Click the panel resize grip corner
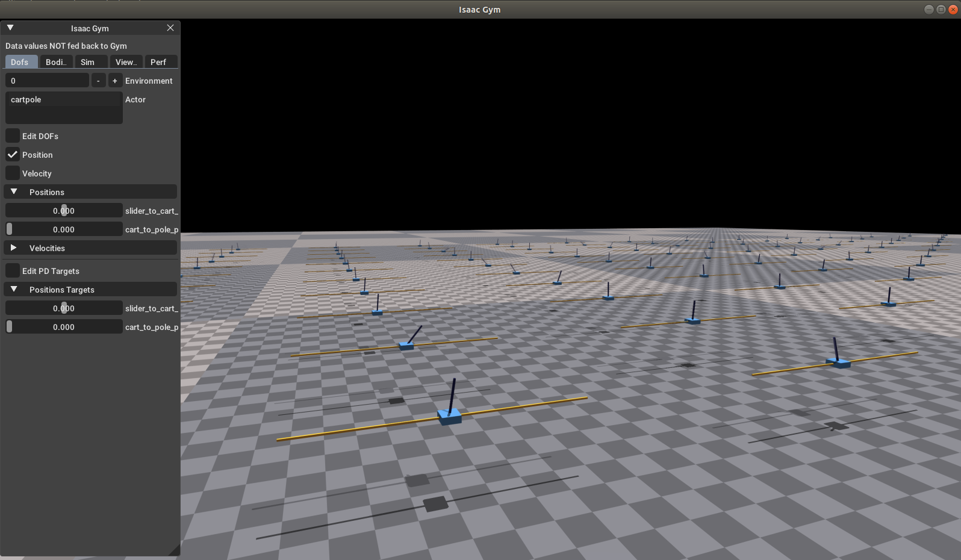This screenshot has height=560, width=961. click(175, 550)
